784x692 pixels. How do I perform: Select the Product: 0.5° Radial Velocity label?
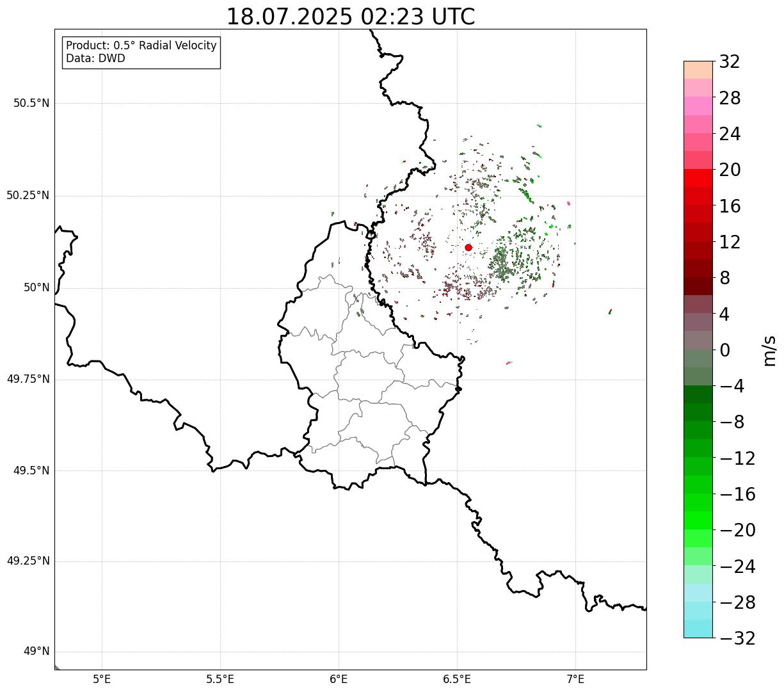coord(141,46)
